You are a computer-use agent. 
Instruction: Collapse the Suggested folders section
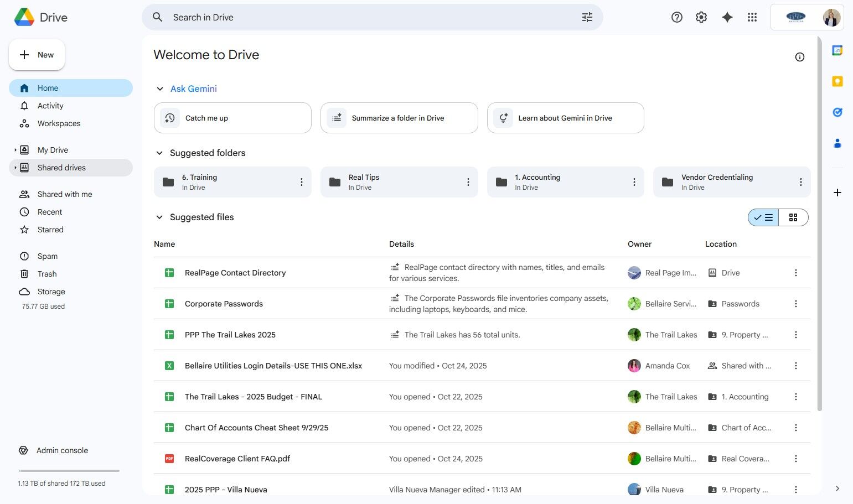click(159, 153)
